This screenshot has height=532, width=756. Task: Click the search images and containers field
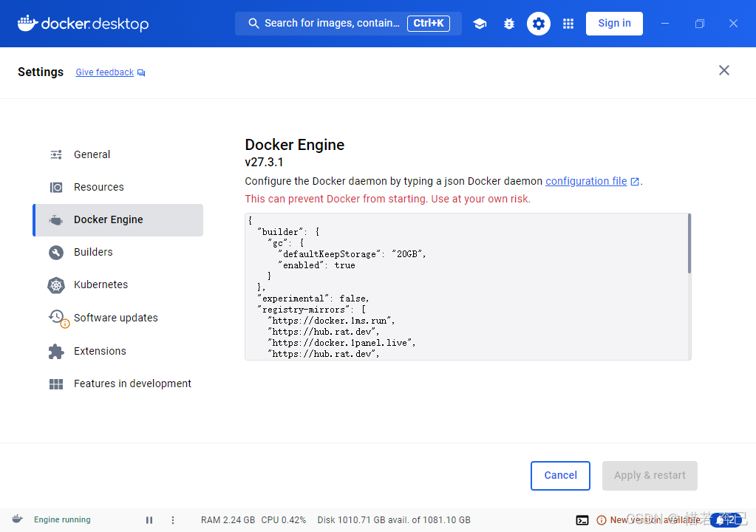pos(347,24)
